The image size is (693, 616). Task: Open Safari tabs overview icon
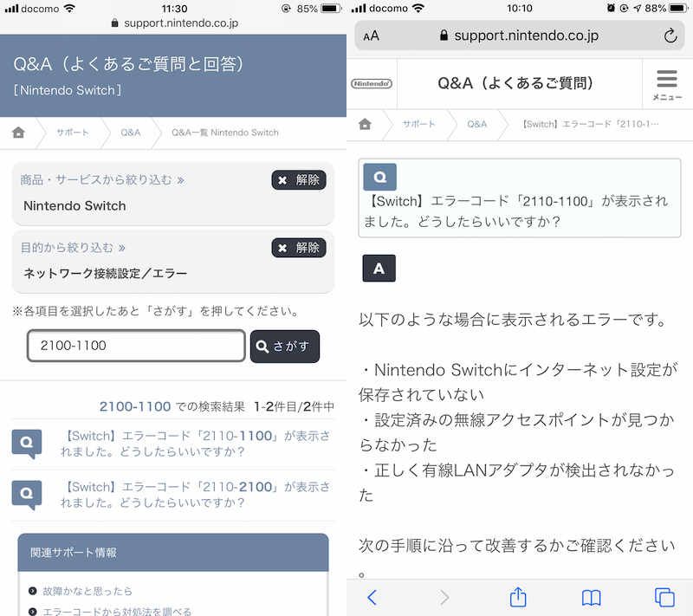click(x=664, y=597)
